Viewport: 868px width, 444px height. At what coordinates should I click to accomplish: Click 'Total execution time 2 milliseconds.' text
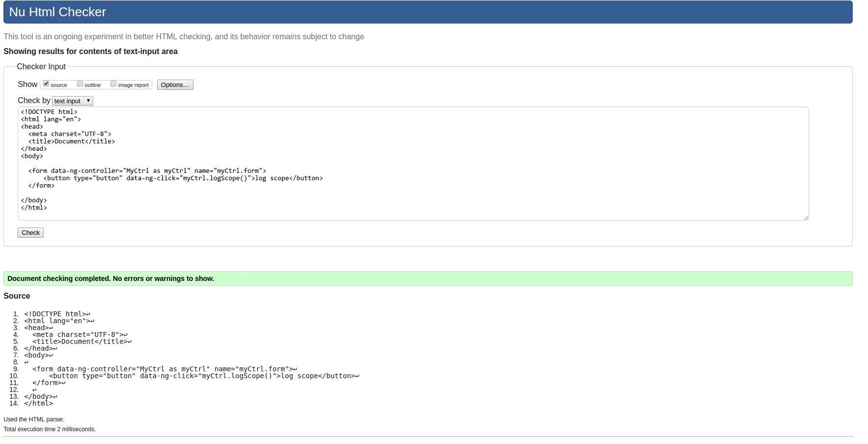(50, 429)
